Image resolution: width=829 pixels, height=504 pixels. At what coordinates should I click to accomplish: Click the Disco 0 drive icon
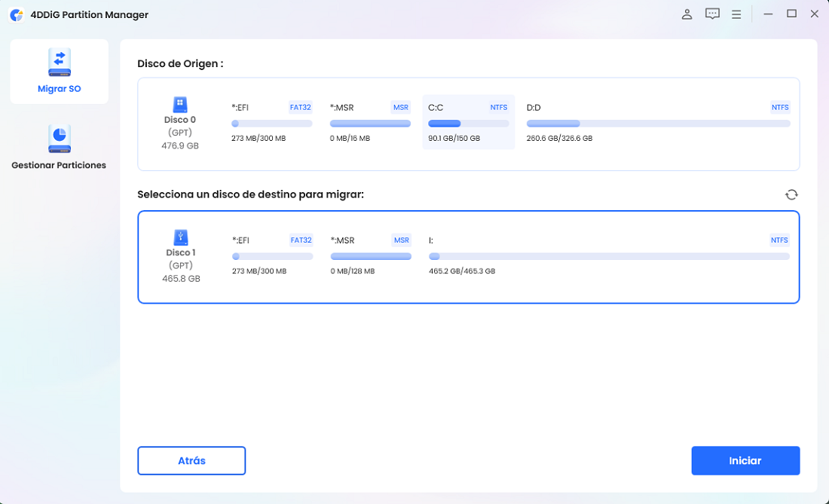pyautogui.click(x=180, y=105)
